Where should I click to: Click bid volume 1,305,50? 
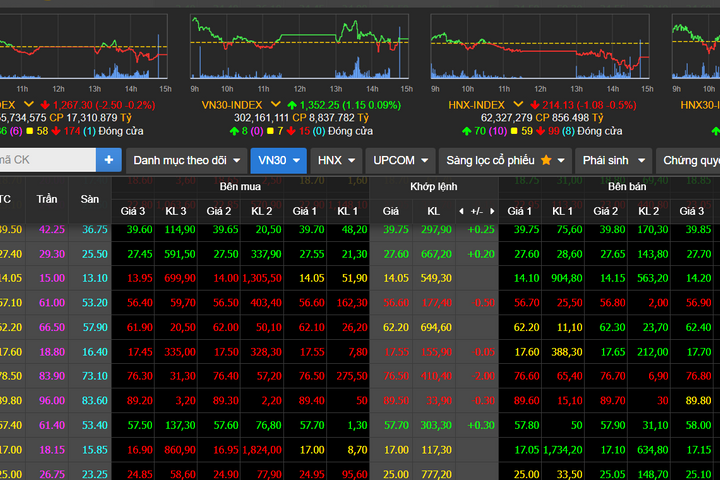coord(262,278)
